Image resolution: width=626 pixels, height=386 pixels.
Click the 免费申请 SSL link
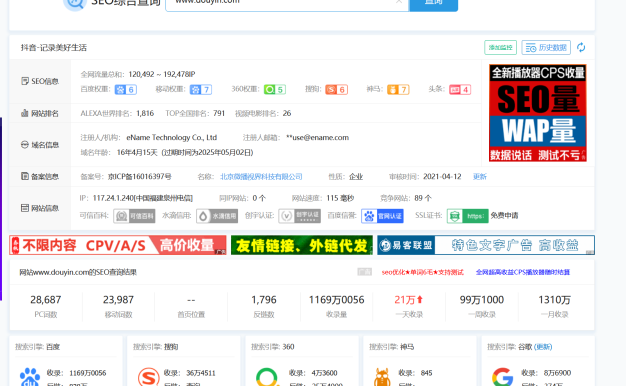pyautogui.click(x=504, y=216)
